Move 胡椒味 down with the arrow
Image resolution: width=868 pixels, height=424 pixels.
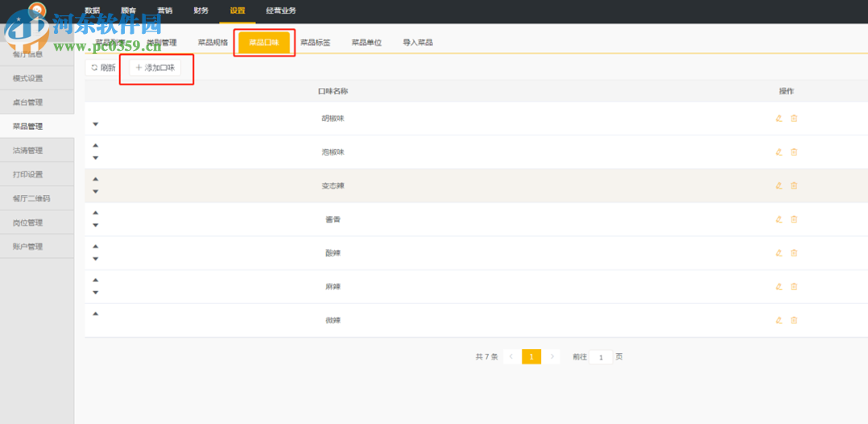tap(95, 124)
